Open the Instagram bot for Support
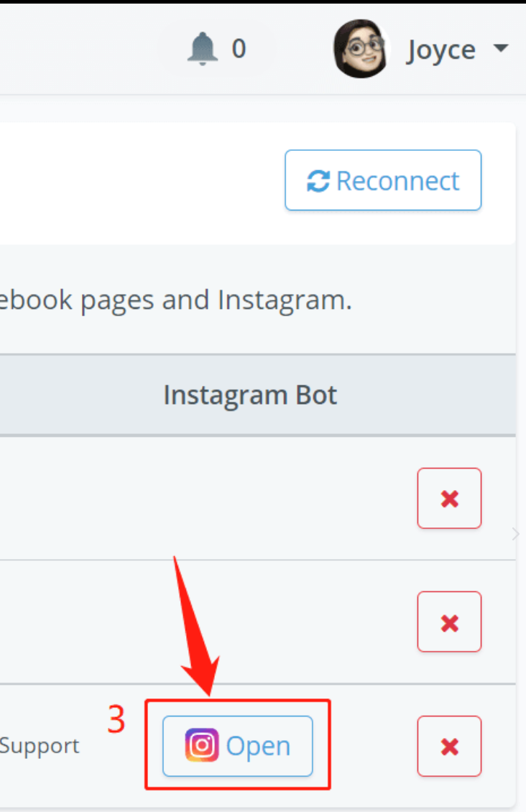The height and width of the screenshot is (812, 526). [238, 746]
